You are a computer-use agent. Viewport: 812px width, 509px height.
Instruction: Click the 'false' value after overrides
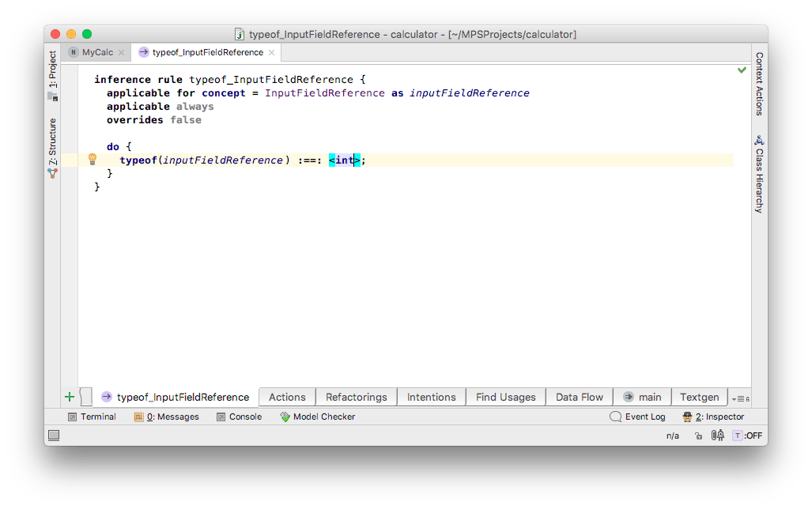(186, 120)
